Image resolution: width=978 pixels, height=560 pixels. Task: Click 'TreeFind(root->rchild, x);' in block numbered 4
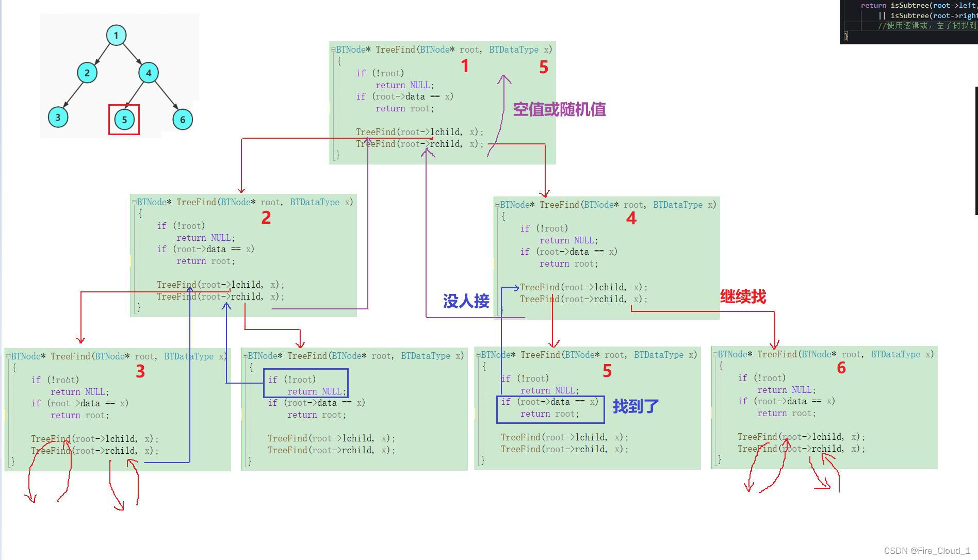click(x=584, y=299)
